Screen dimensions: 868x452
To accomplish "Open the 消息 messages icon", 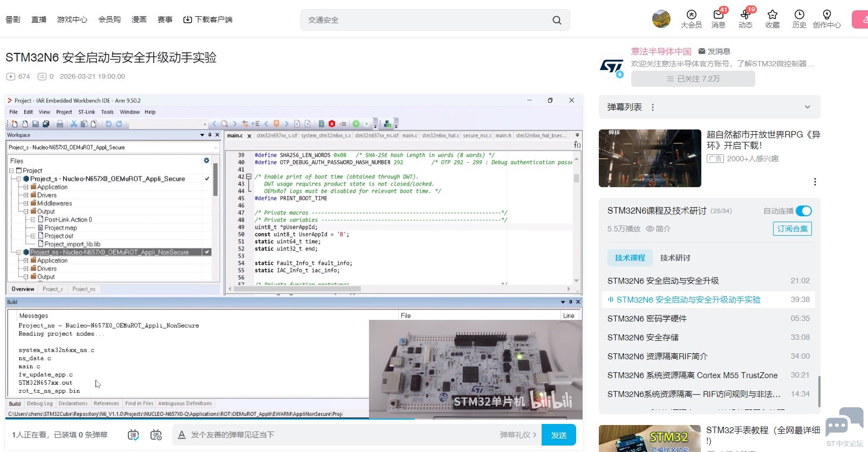I will pyautogui.click(x=719, y=19).
